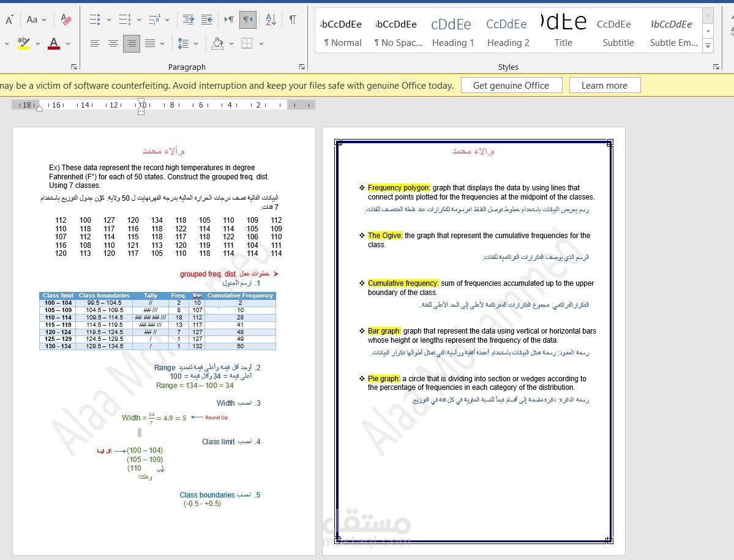The height and width of the screenshot is (560, 734).
Task: Apply the borders icon
Action: 247,43
